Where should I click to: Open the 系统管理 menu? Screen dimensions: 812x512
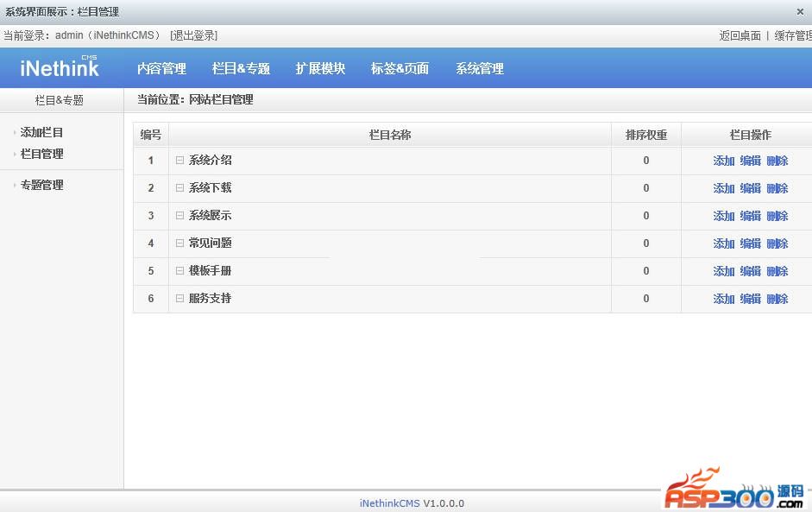tap(480, 68)
